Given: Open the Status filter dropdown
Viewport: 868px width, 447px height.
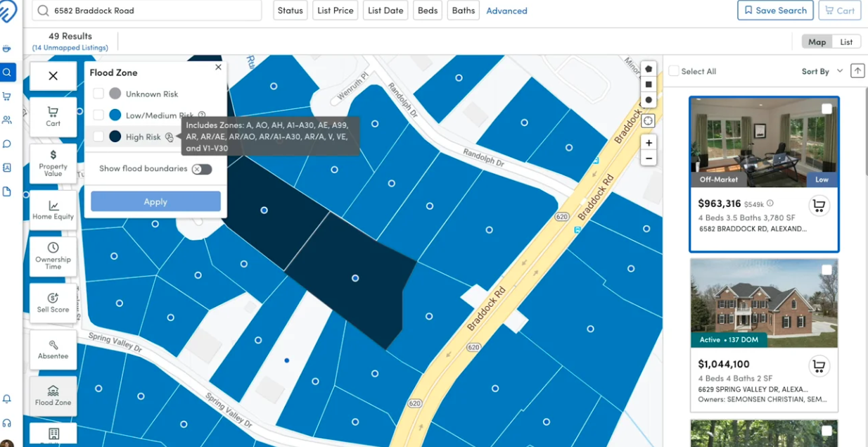Looking at the screenshot, I should pos(290,11).
